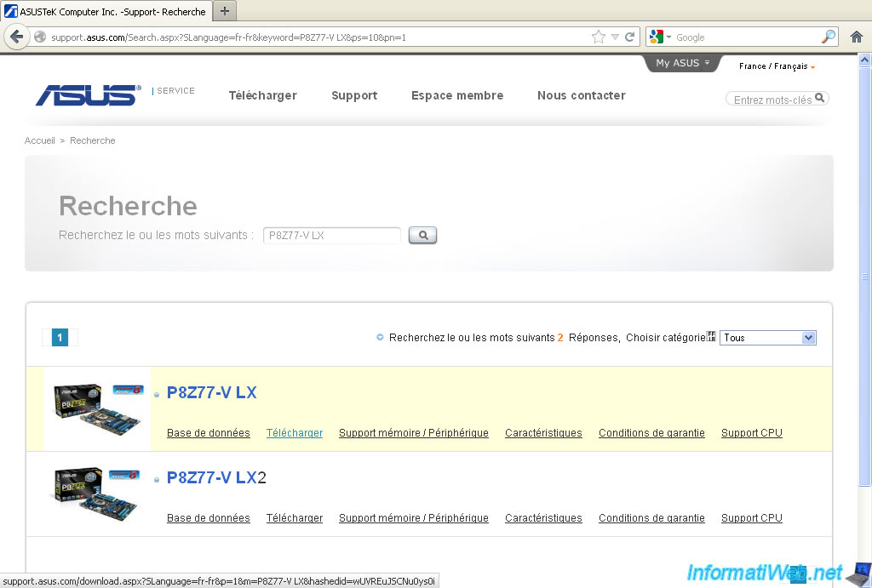Open P8Z77-V LX motherboard thumbnail

pos(97,409)
